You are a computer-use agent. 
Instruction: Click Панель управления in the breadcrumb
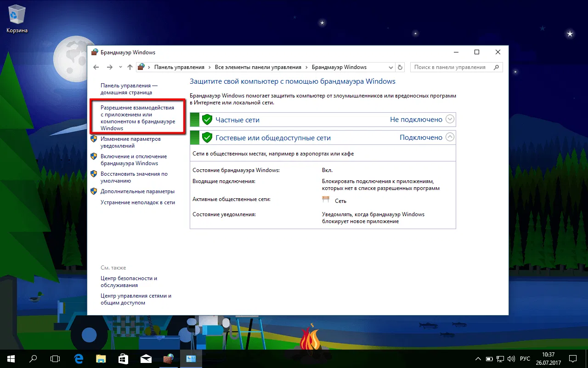tap(180, 67)
